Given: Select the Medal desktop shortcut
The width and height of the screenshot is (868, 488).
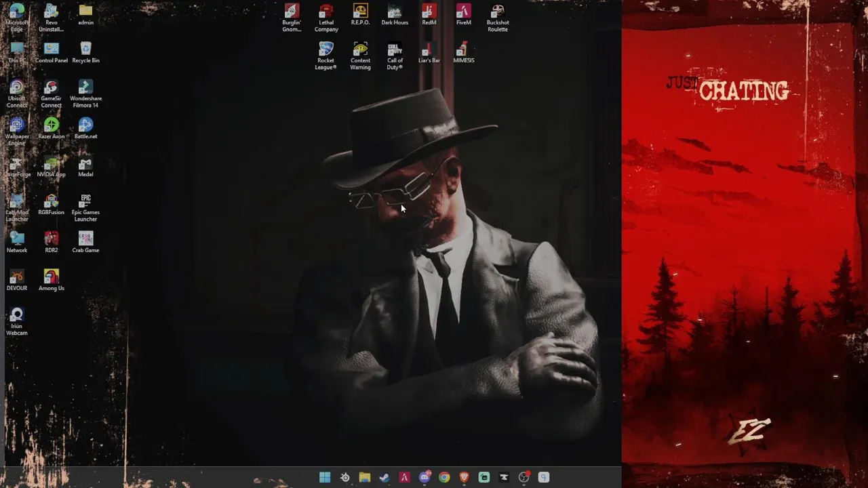Looking at the screenshot, I should (x=85, y=166).
